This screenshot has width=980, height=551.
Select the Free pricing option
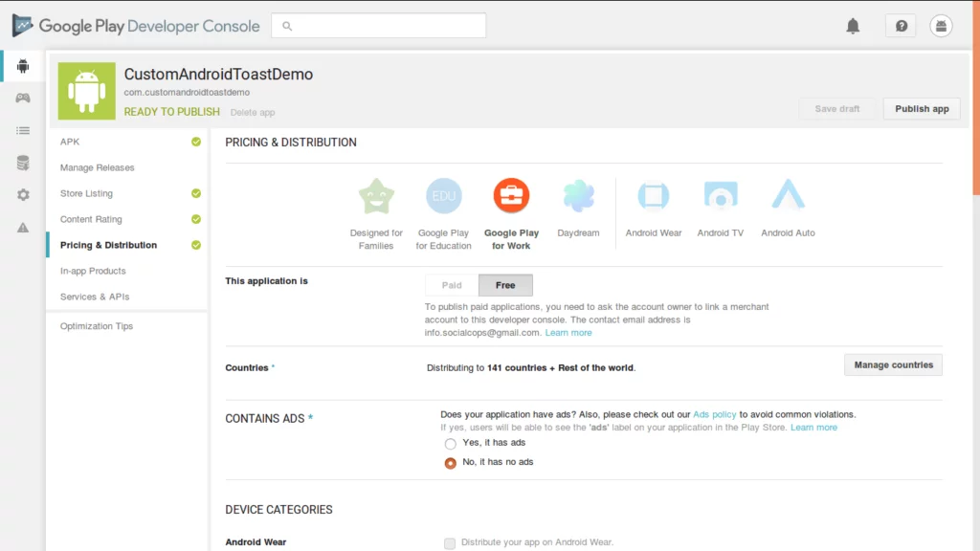point(505,284)
